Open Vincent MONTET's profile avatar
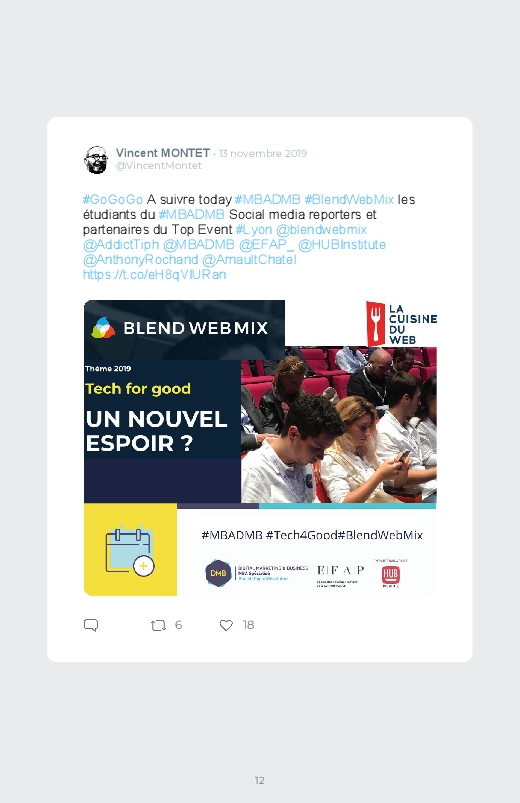 point(96,160)
